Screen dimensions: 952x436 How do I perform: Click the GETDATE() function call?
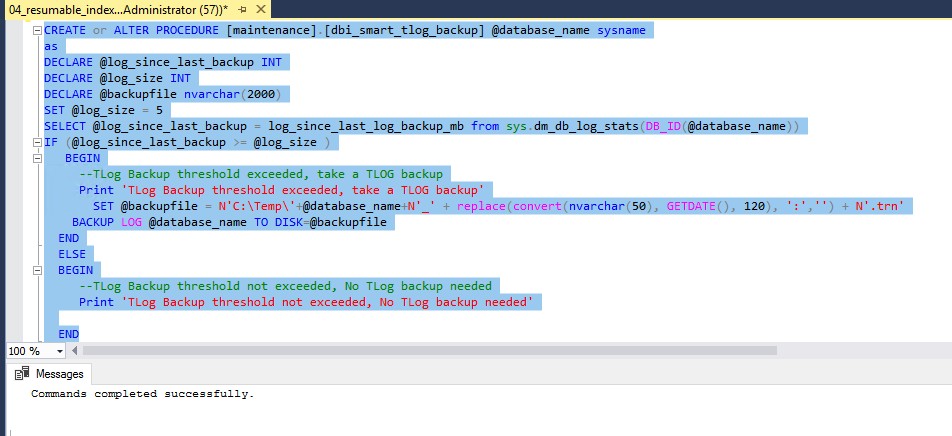point(701,206)
